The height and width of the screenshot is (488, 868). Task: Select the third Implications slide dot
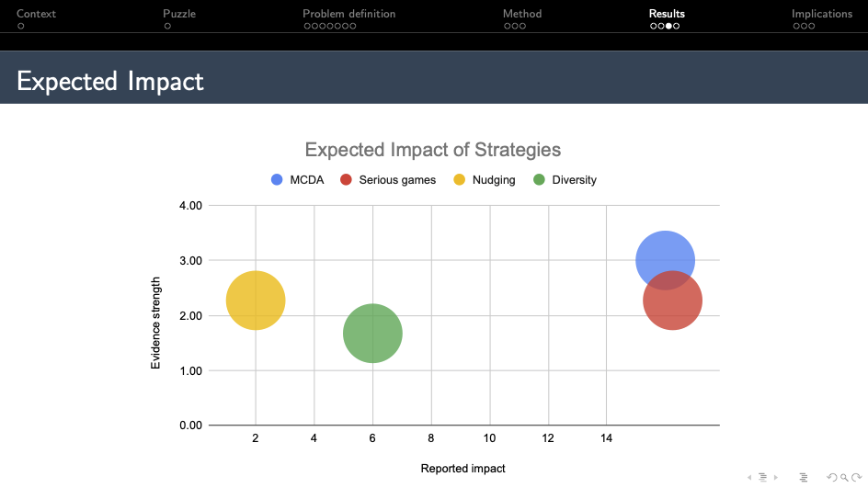(812, 26)
